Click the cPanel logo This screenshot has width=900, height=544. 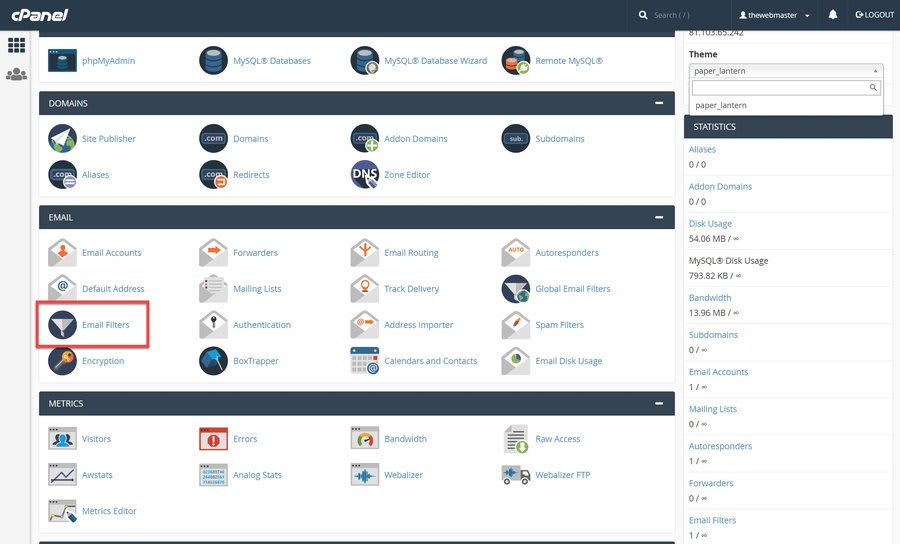click(40, 15)
